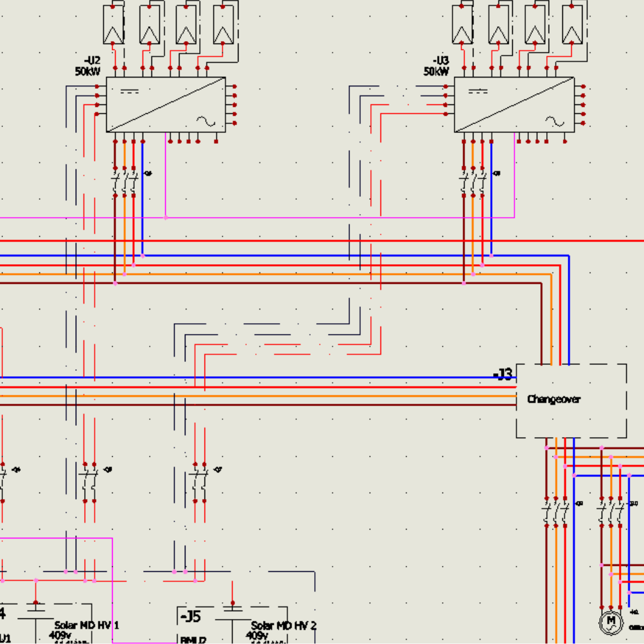644x644 pixels.
Task: Click the Solar MD HV 1 label
Action: [x=86, y=625]
